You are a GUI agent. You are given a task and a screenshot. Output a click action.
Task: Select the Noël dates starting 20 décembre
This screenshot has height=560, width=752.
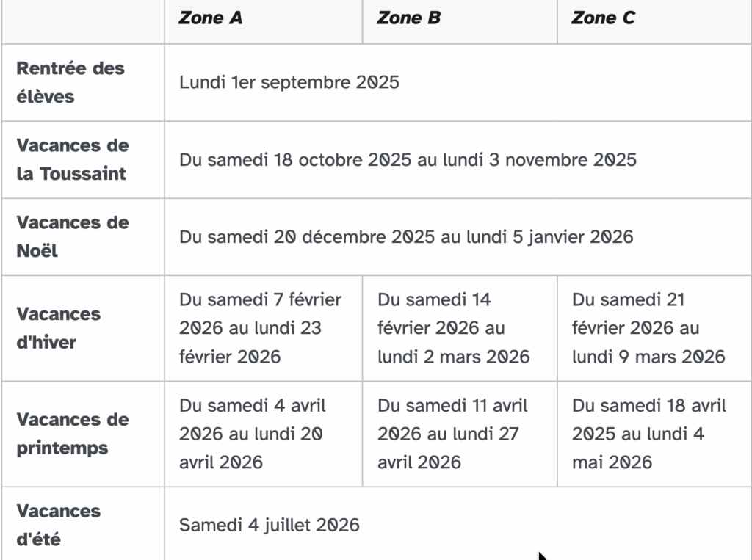click(406, 237)
